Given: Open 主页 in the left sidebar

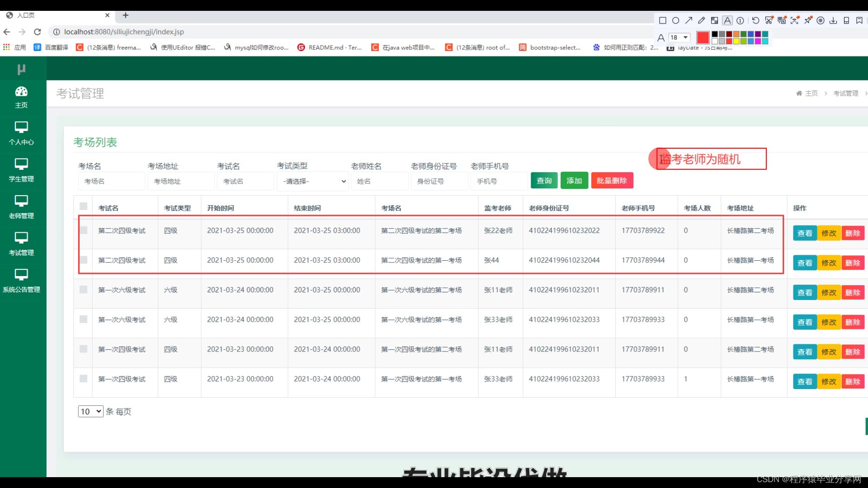Looking at the screenshot, I should tap(21, 98).
